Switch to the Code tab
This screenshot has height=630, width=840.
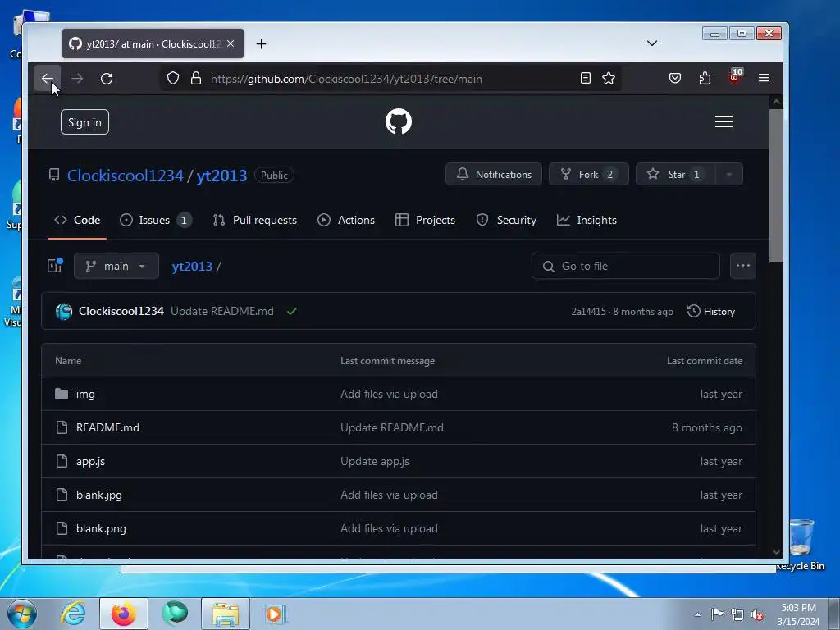click(x=77, y=220)
